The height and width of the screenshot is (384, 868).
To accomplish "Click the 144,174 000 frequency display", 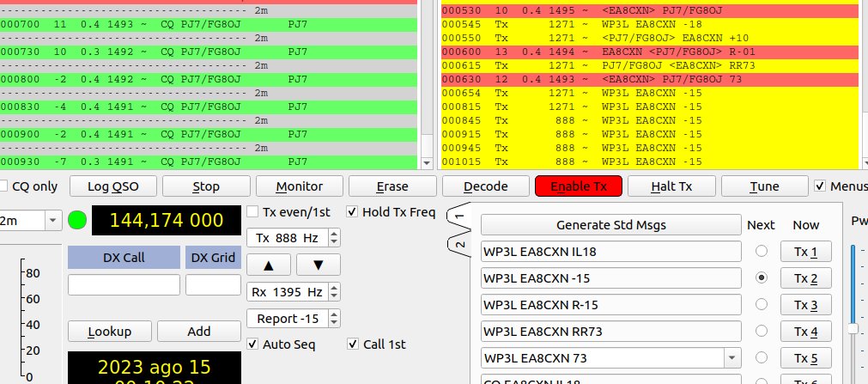I will [x=167, y=221].
